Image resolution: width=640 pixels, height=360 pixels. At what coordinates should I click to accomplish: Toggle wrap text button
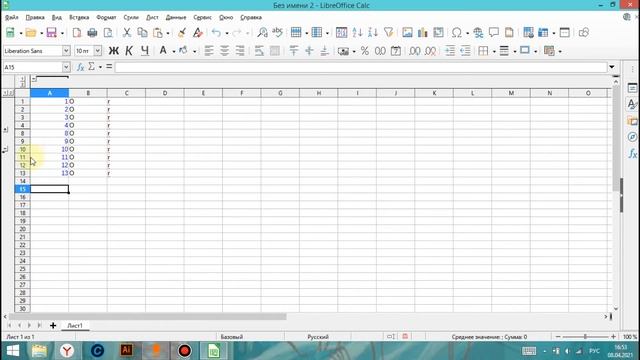259,51
